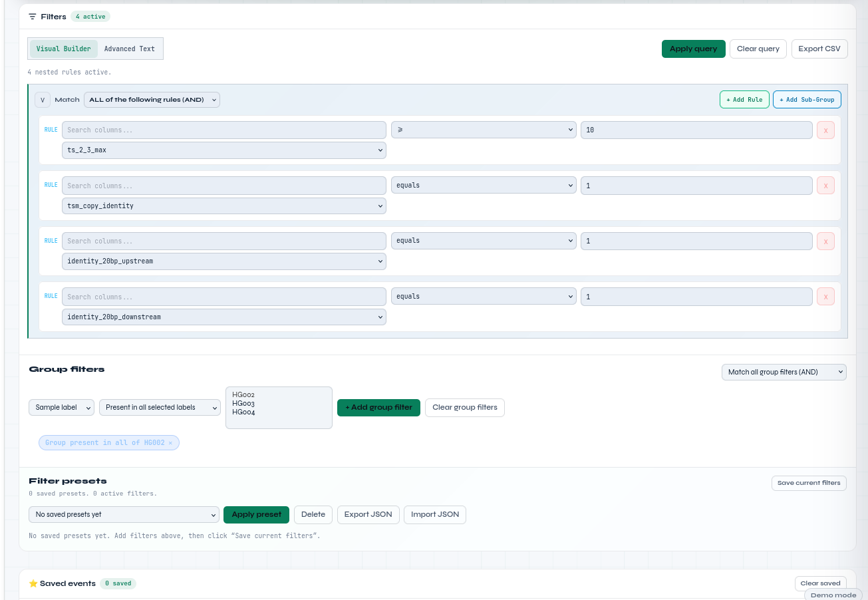The height and width of the screenshot is (600, 868).
Task: Open the operator dropdown for identity_20bp_upstream
Action: tap(484, 240)
